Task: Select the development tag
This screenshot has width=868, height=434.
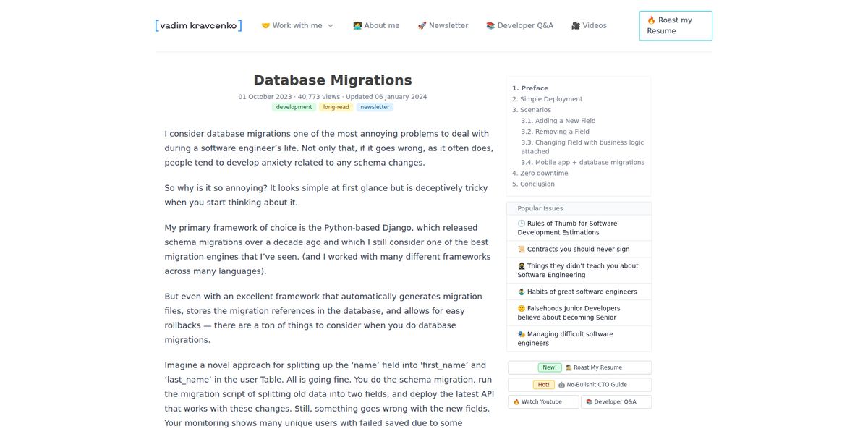Action: pyautogui.click(x=294, y=107)
